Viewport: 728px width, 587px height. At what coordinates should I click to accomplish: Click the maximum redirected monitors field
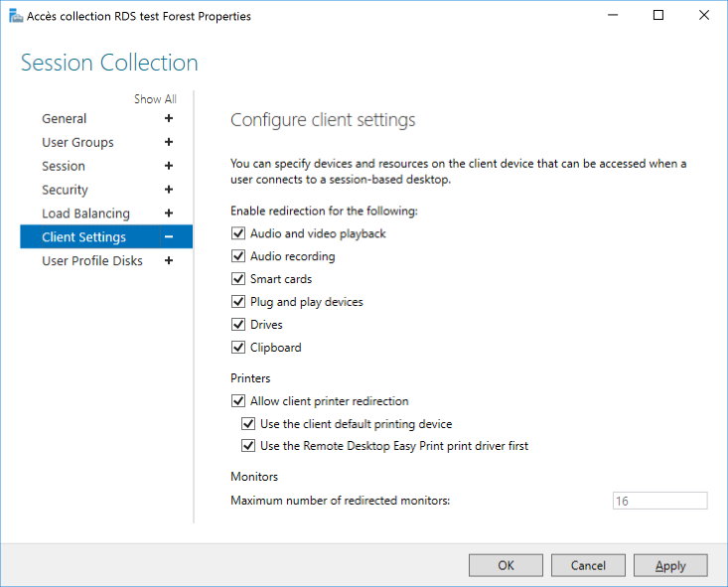[659, 501]
